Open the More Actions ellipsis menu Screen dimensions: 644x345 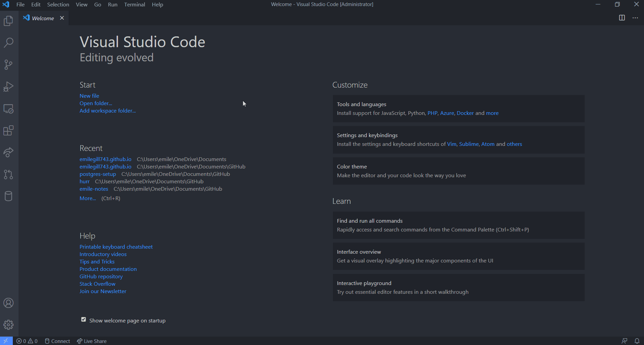[x=635, y=18]
